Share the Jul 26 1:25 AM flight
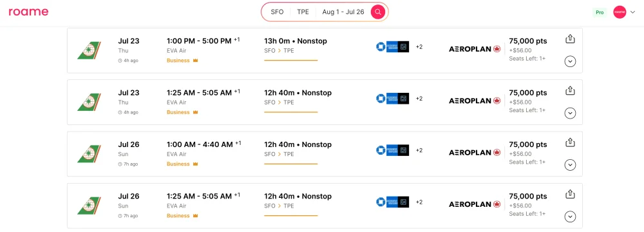The width and height of the screenshot is (644, 232). coord(570,194)
